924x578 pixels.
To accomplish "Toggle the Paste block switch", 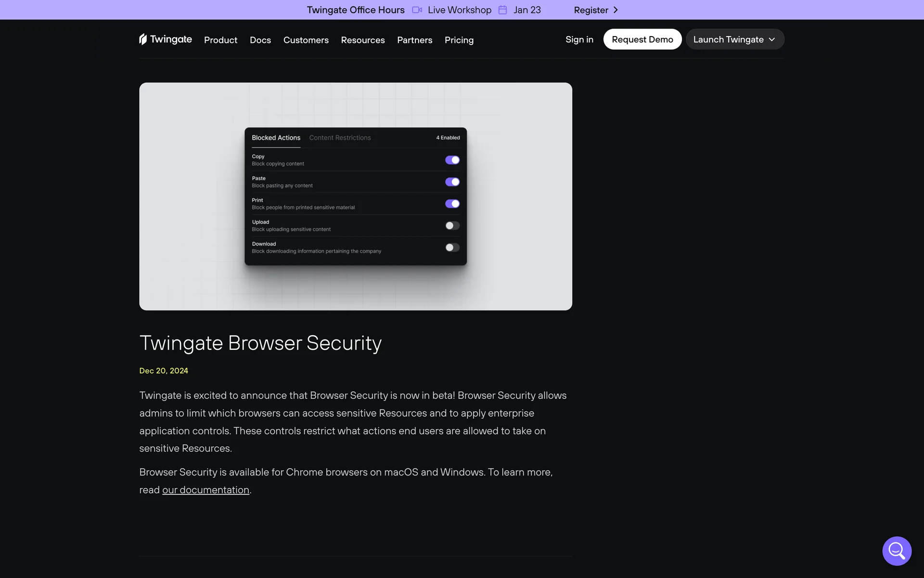I will coord(452,182).
